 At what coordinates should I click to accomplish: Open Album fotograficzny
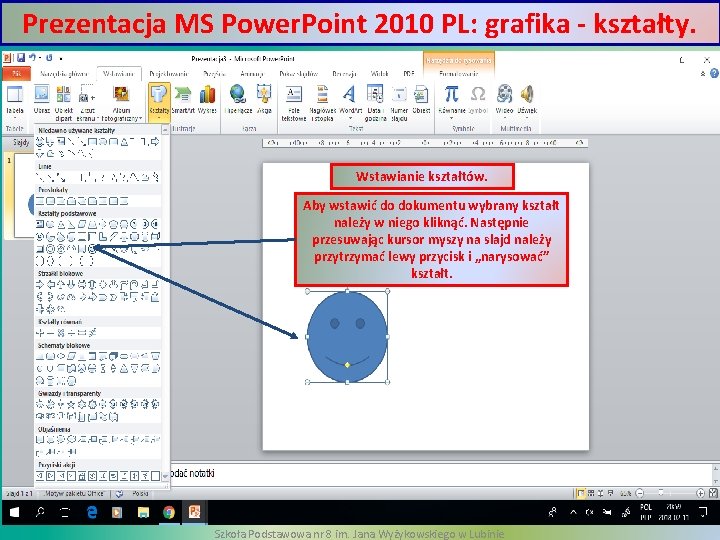coord(121,102)
